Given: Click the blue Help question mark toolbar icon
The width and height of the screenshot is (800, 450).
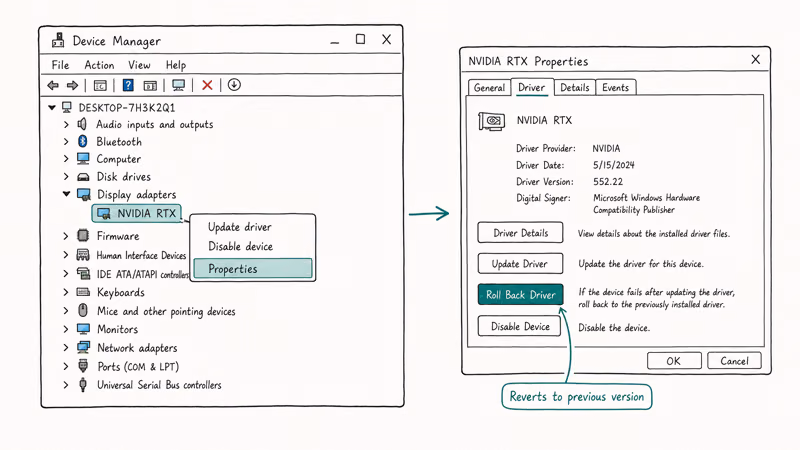Looking at the screenshot, I should [x=128, y=85].
